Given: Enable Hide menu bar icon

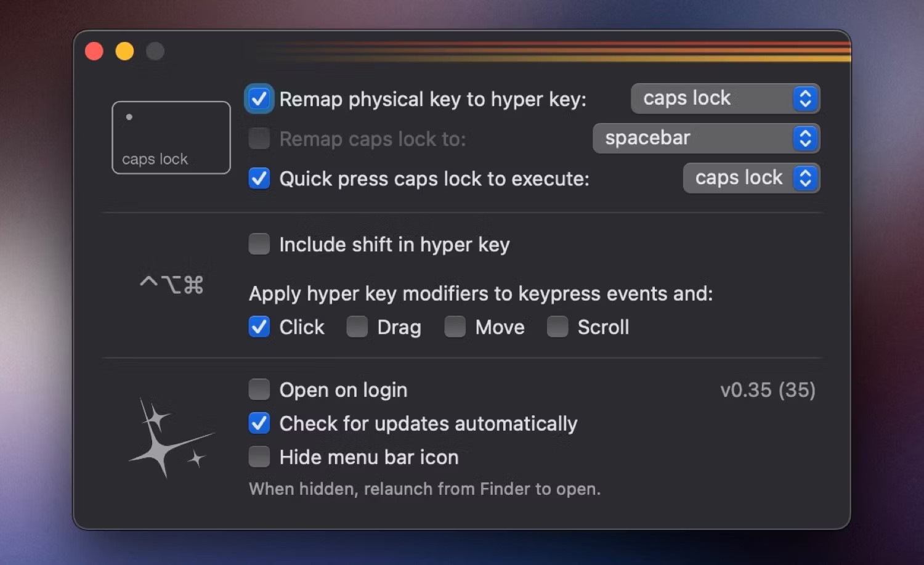Looking at the screenshot, I should (259, 457).
